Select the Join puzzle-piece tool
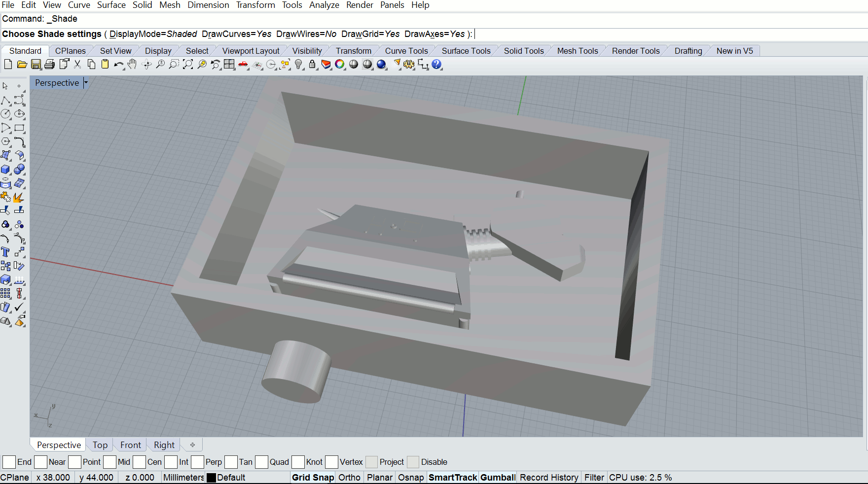 (6, 198)
